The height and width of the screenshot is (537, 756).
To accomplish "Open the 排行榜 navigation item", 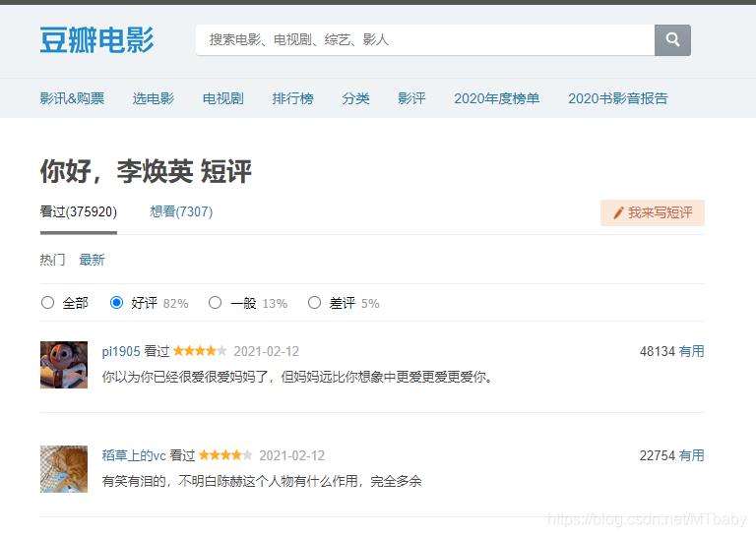I will pyautogui.click(x=292, y=98).
